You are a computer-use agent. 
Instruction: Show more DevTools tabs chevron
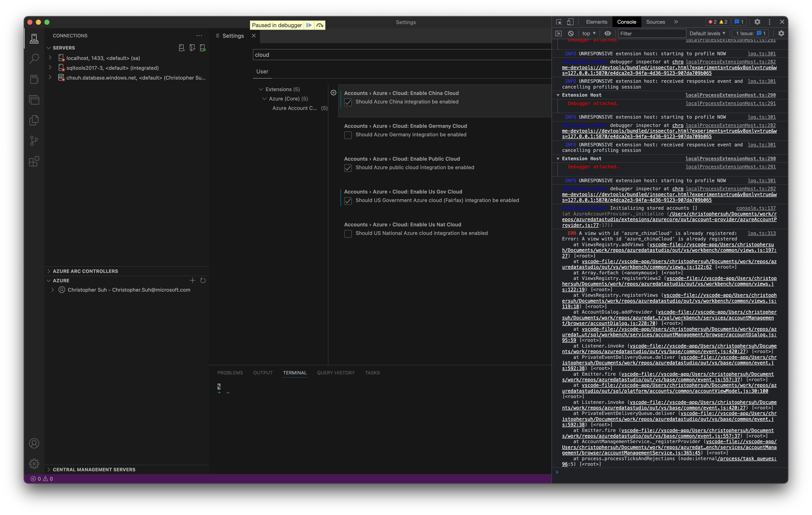[x=676, y=22]
